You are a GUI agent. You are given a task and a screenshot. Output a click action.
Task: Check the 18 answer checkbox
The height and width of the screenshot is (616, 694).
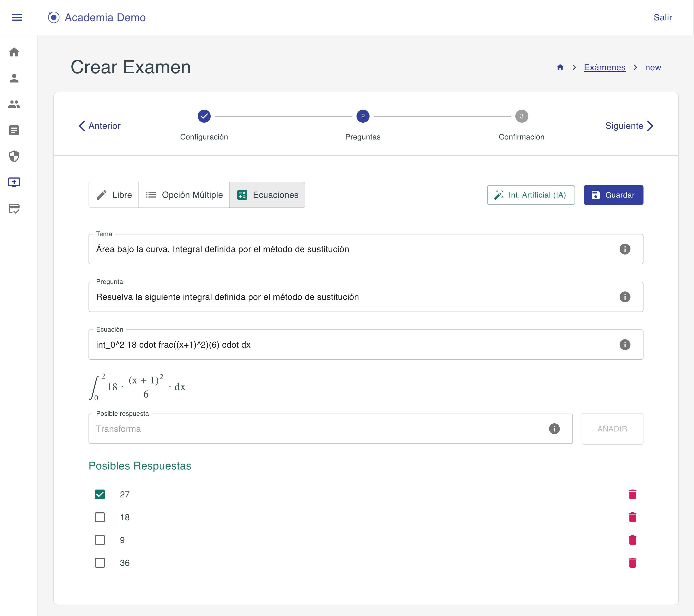tap(100, 517)
